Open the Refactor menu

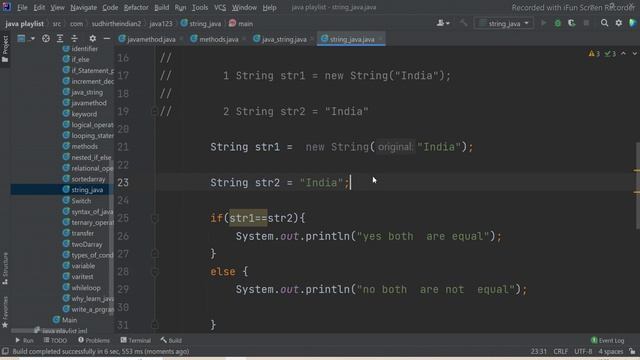click(x=136, y=7)
